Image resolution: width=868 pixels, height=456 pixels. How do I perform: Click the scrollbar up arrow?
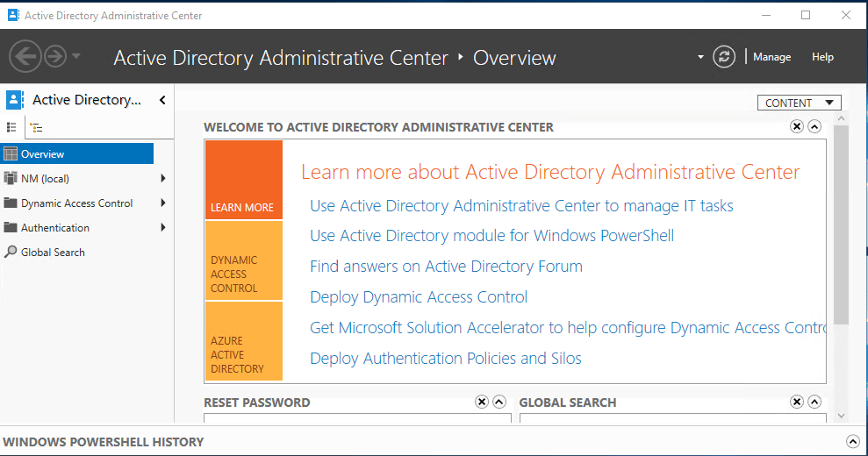pyautogui.click(x=842, y=118)
